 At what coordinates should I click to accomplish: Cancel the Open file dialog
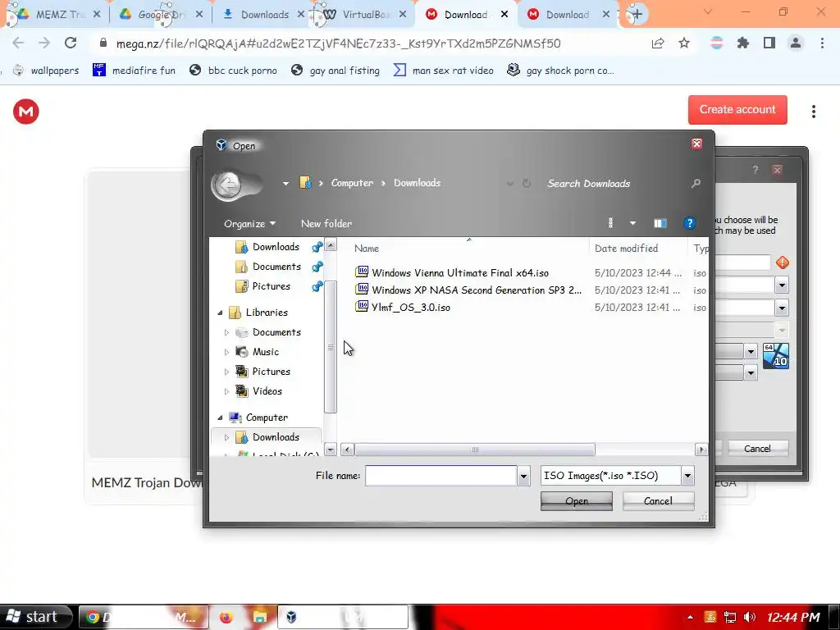(658, 501)
